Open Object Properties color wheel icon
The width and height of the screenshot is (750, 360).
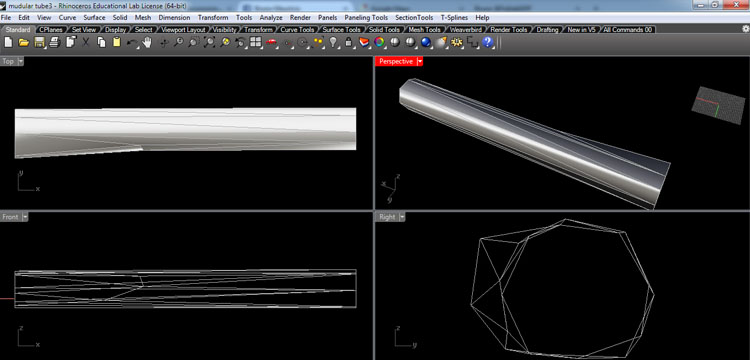(379, 42)
